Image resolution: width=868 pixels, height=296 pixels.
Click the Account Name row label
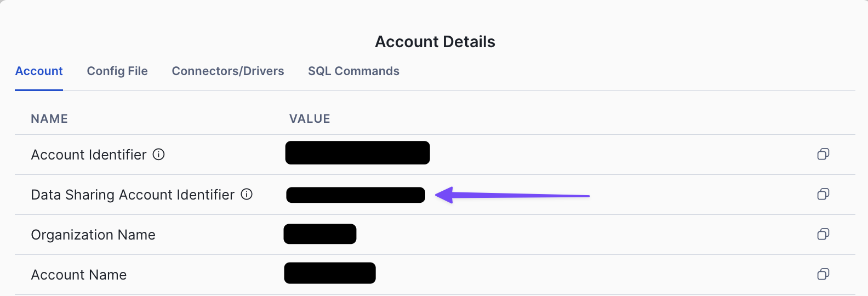[79, 275]
